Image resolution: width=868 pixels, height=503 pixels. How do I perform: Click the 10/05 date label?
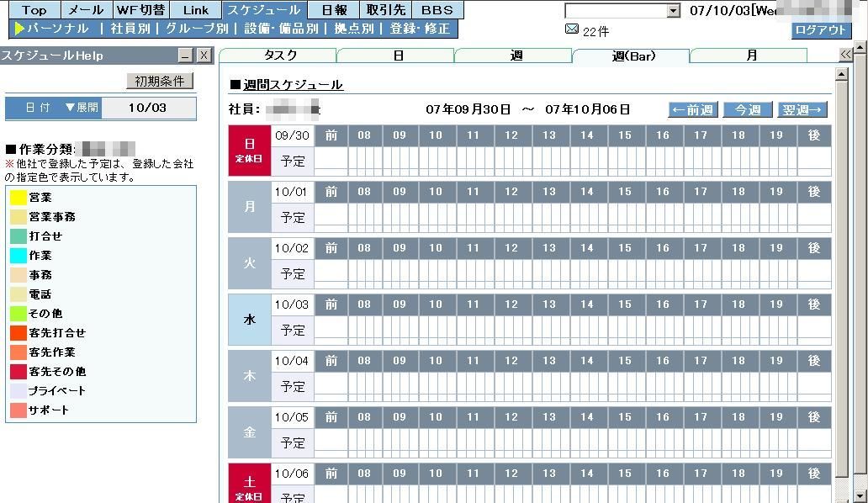(x=293, y=418)
